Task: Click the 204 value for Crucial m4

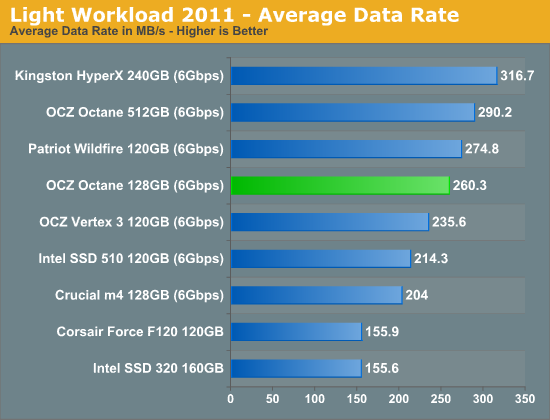Action: point(417,295)
